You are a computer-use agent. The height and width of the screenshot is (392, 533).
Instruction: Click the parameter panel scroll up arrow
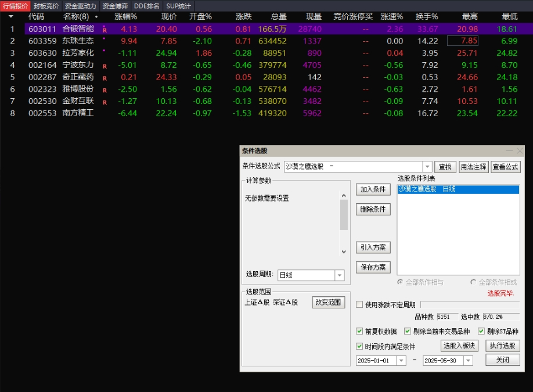(344, 196)
